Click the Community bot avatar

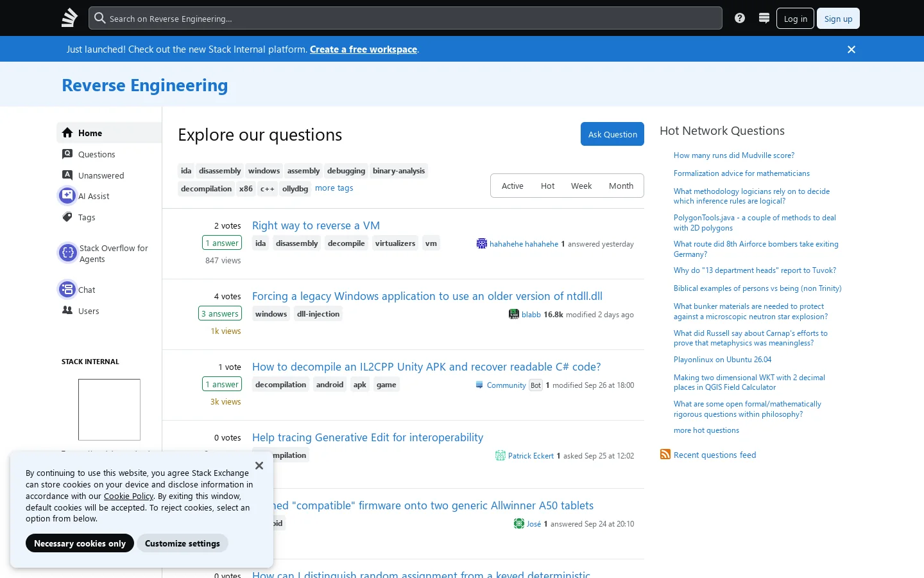[x=479, y=385]
